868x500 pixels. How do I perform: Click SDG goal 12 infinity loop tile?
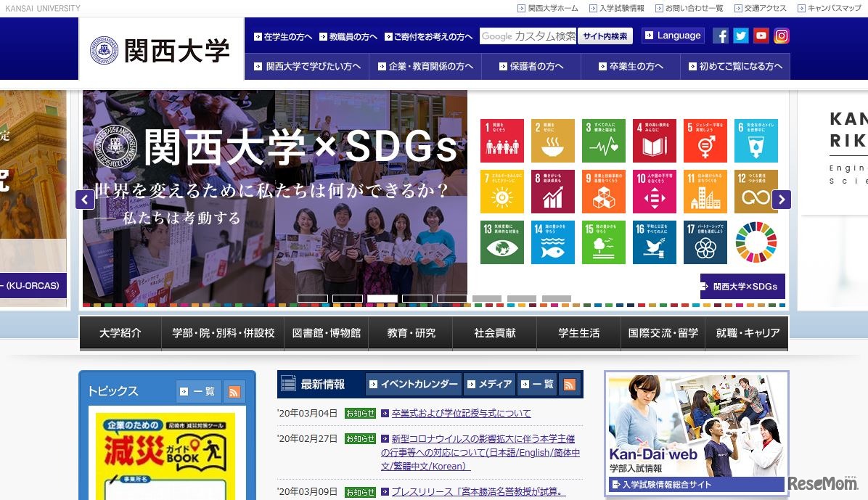(756, 192)
